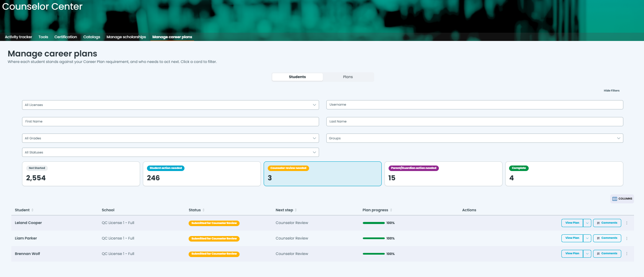Click student name Liam Parker
This screenshot has width=644, height=277.
click(x=26, y=238)
